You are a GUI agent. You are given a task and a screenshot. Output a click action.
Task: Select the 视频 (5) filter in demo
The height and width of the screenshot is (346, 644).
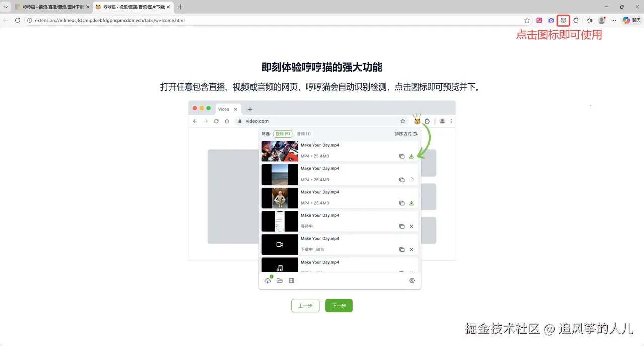point(282,134)
